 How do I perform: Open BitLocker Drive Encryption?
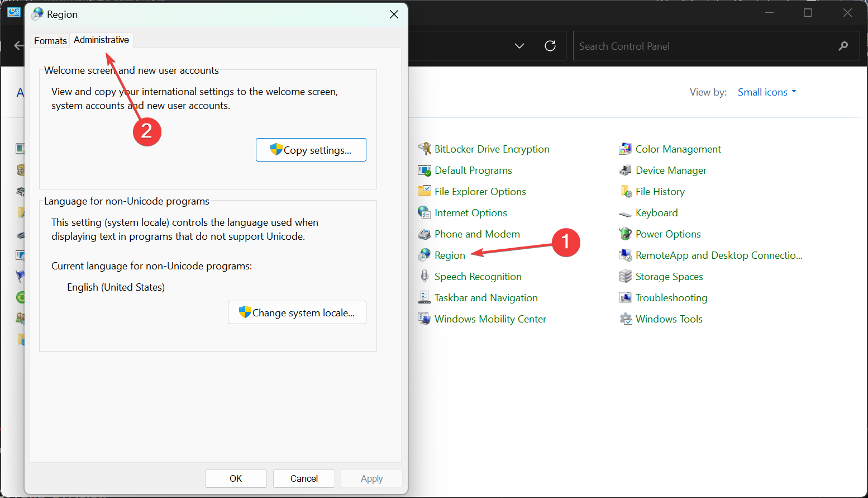tap(492, 149)
